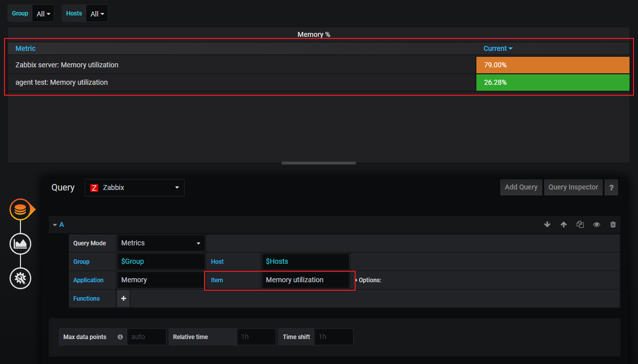Screen dimensions: 638x364
Task: Click the 'Relative time' label
Action: click(x=191, y=337)
